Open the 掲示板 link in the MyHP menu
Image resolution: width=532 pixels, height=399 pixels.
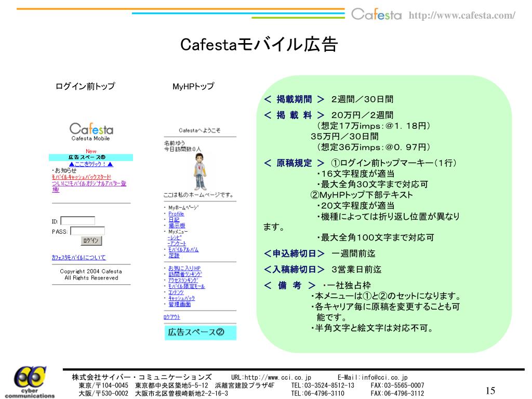177,225
